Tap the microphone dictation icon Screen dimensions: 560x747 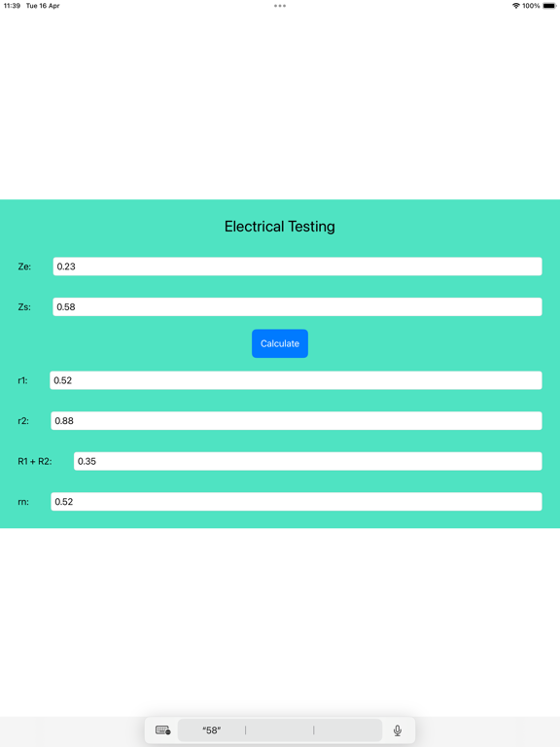(397, 729)
